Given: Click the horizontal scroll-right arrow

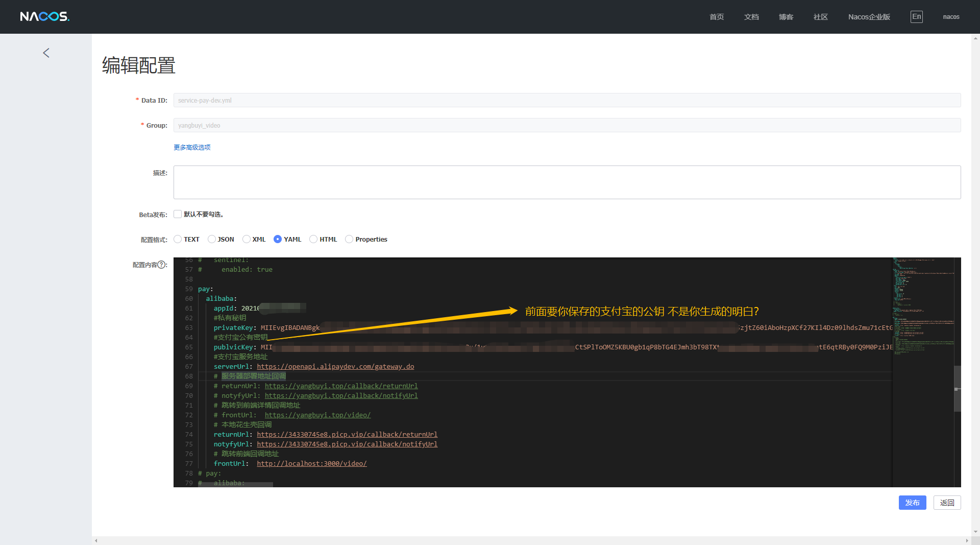Looking at the screenshot, I should [x=967, y=540].
